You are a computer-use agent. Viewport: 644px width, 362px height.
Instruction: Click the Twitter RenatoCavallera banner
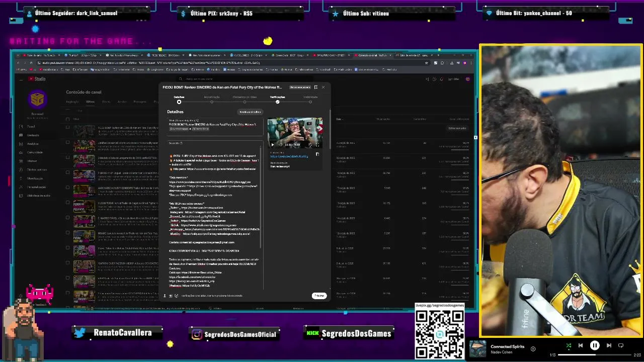point(118,333)
